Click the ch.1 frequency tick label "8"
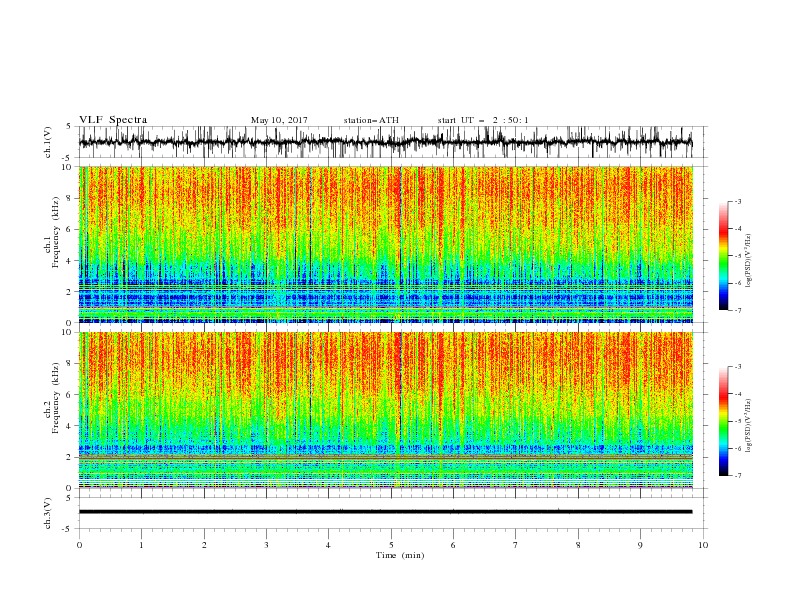The height and width of the screenshot is (612, 792). (70, 198)
